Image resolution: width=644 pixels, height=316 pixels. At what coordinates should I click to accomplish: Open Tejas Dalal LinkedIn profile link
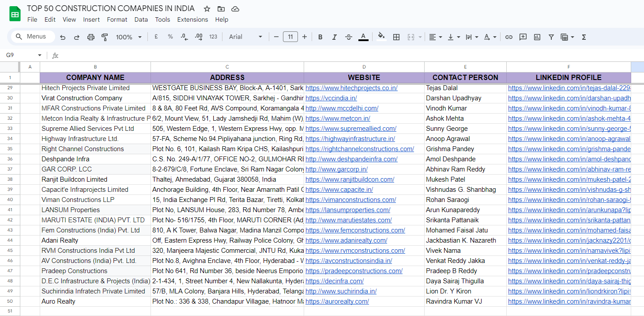pos(569,88)
